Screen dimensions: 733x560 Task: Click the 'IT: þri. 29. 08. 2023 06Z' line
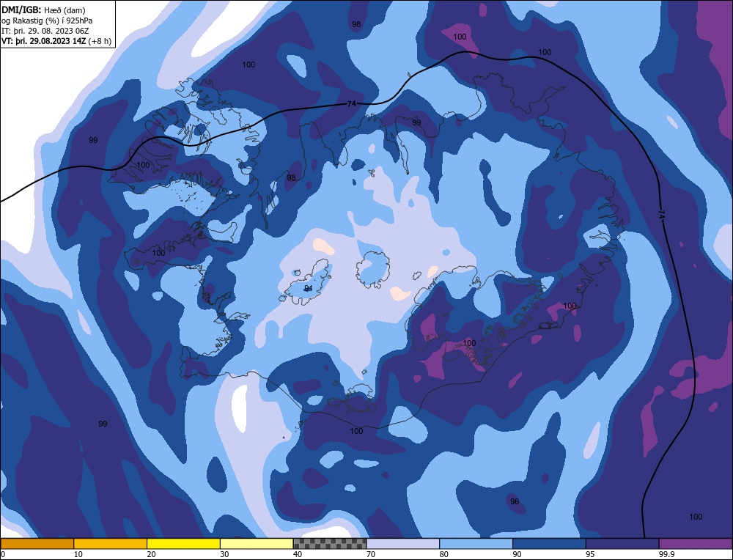45,31
